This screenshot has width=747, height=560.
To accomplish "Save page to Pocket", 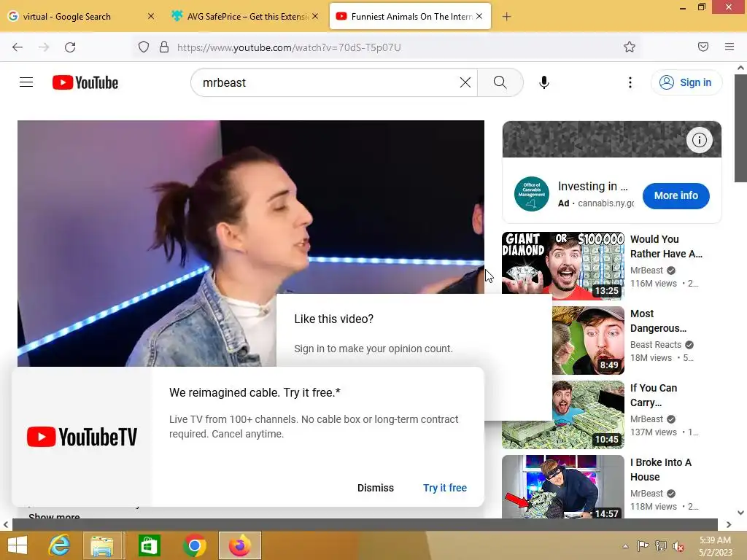I will (703, 47).
